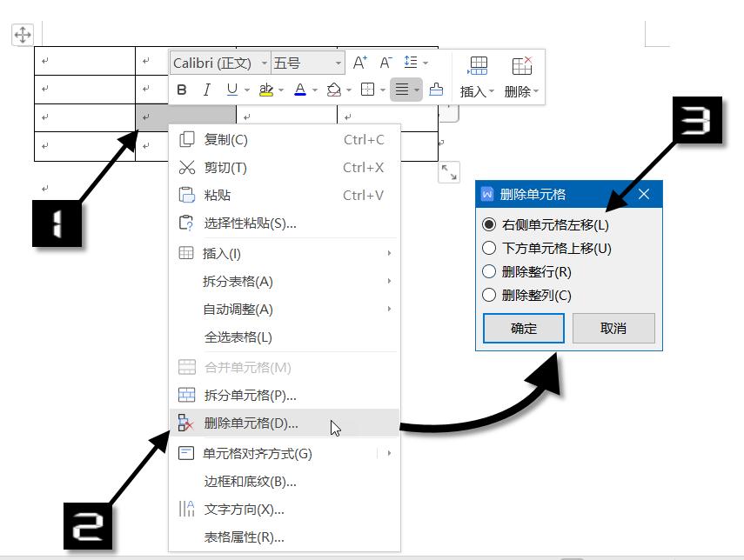Toggle bold formatting in the floating toolbar
Viewport: 744px width, 560px height.
point(182,90)
